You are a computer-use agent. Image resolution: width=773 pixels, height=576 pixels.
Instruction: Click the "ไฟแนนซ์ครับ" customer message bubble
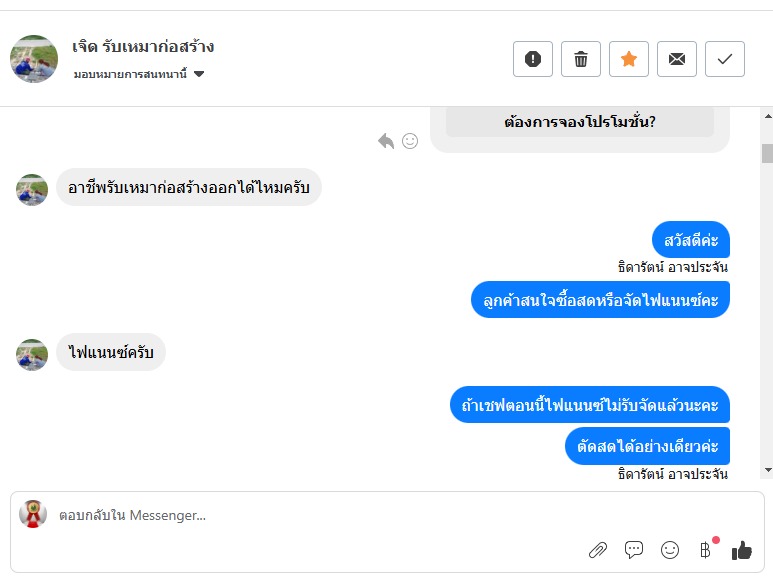click(x=111, y=352)
